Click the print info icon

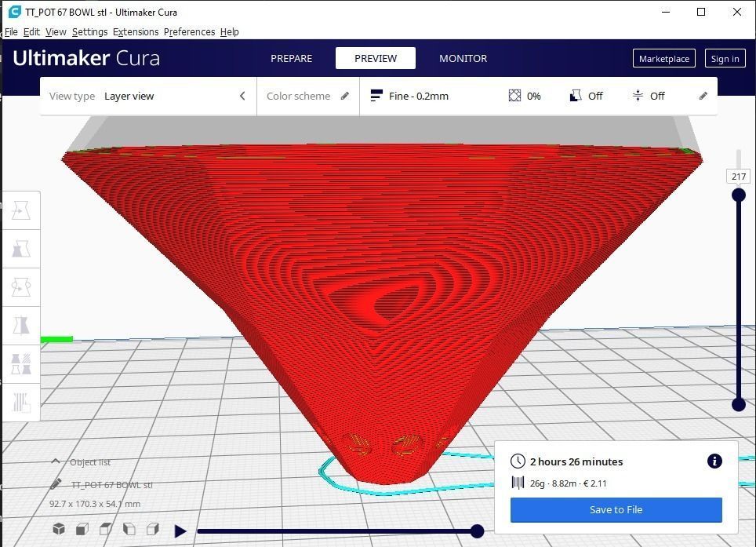(x=714, y=461)
